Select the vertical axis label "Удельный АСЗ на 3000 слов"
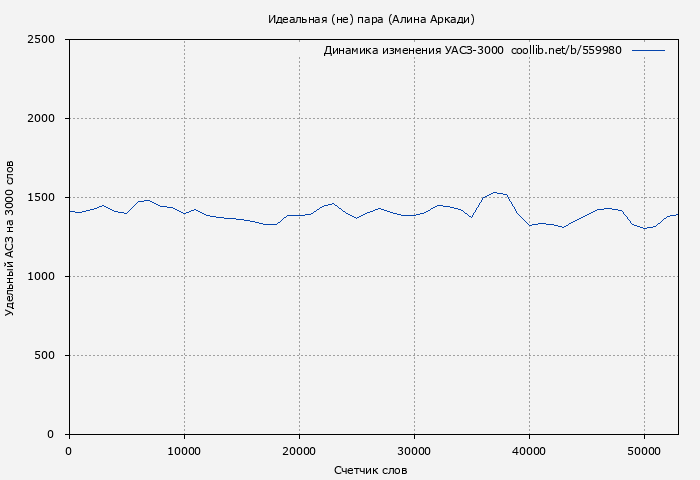700x480 pixels. pyautogui.click(x=10, y=237)
